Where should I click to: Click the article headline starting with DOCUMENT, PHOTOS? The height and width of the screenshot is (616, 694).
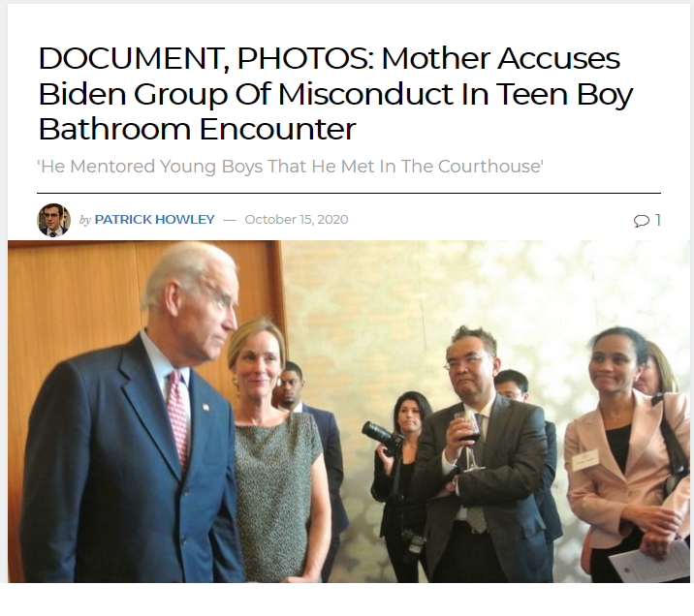click(335, 93)
